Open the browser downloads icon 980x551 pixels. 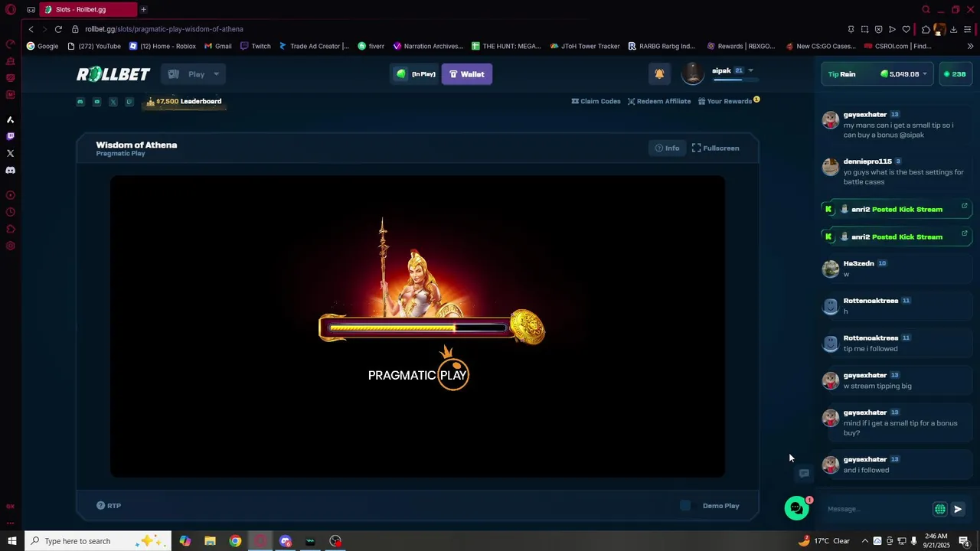(953, 29)
